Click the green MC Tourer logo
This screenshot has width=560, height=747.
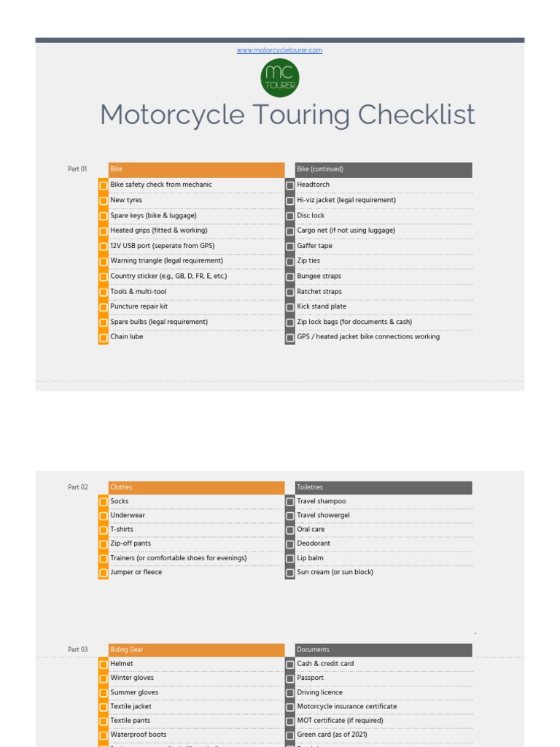[x=280, y=78]
